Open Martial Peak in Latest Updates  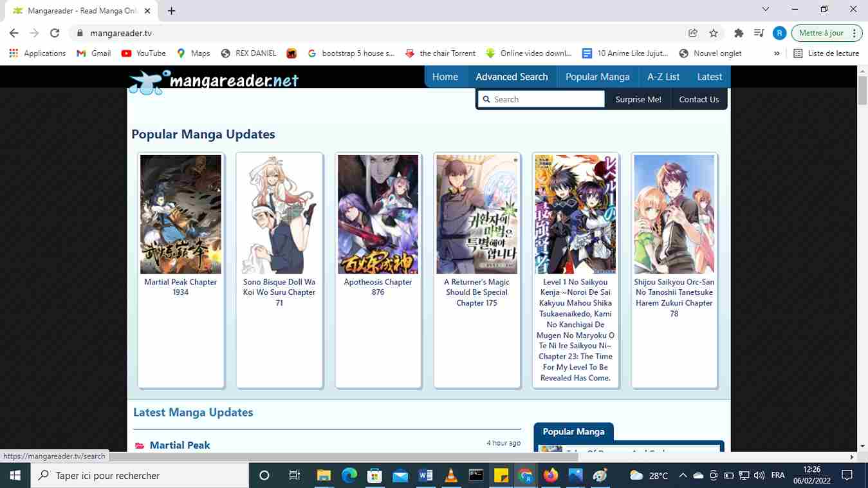click(180, 445)
